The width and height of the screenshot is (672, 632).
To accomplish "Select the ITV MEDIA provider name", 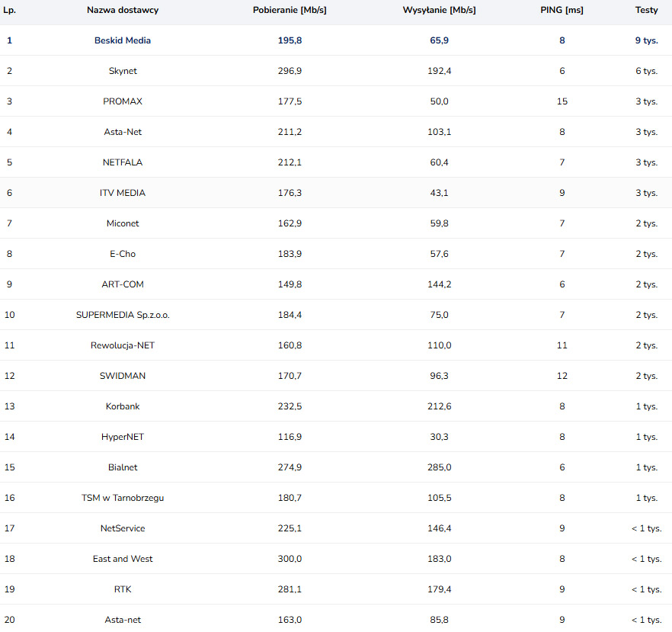I will [x=123, y=193].
